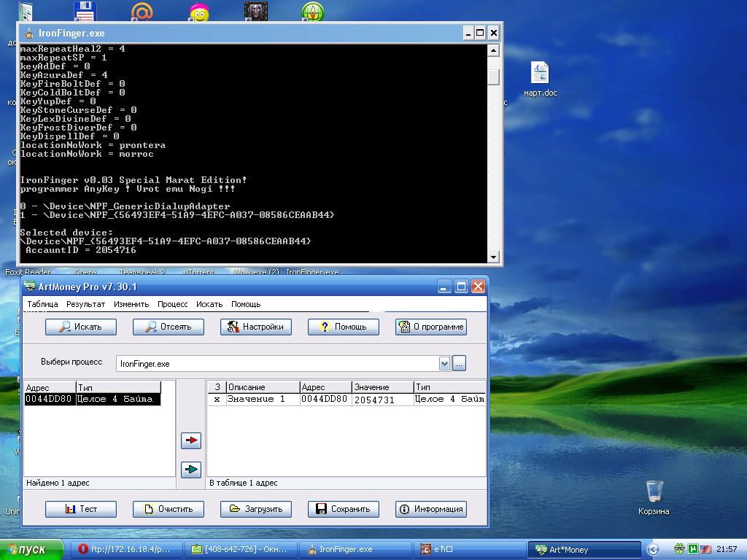747x560 pixels.
Task: Move address to table with red arrow
Action: click(x=191, y=440)
